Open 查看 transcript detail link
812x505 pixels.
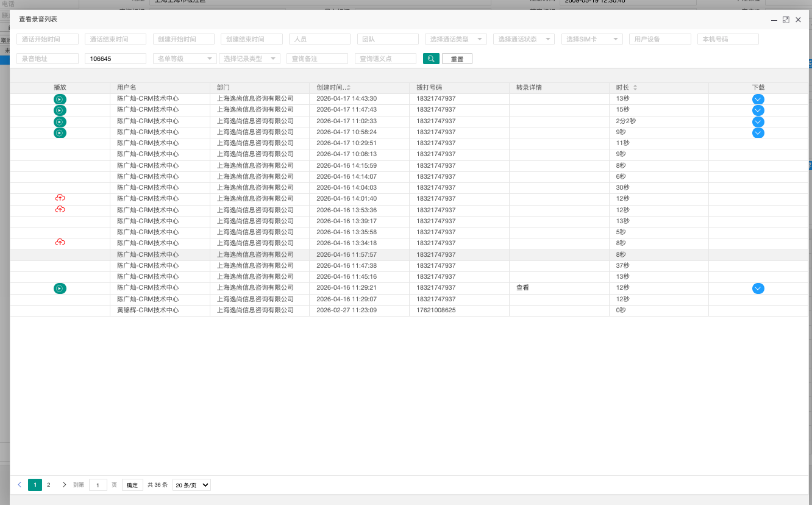[522, 288]
